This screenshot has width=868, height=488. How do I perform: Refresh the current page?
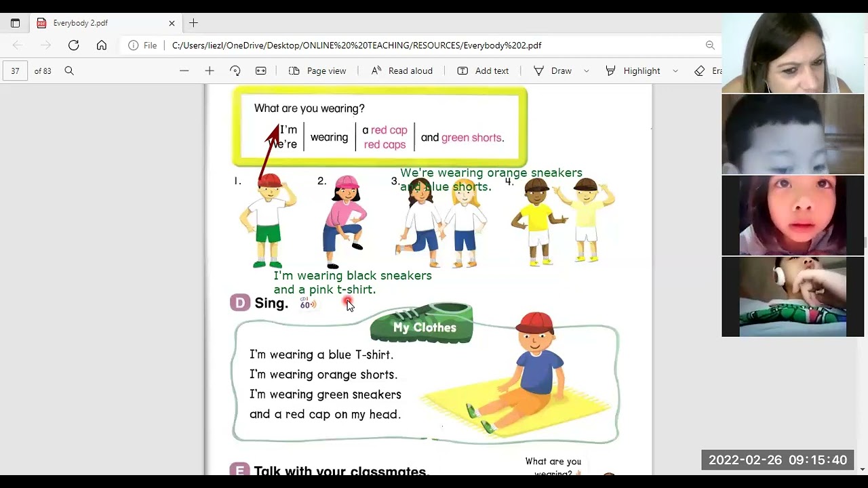[x=73, y=45]
